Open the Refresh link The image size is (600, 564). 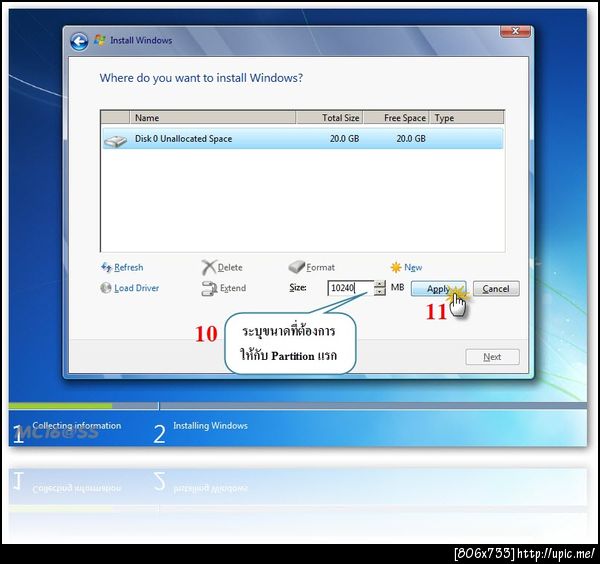(x=129, y=267)
